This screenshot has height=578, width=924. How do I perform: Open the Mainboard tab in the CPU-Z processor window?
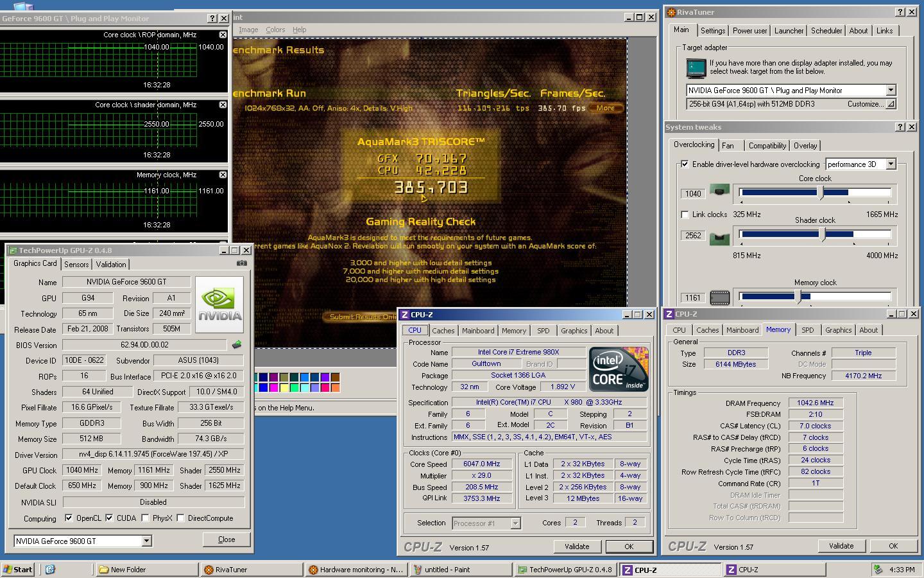478,331
